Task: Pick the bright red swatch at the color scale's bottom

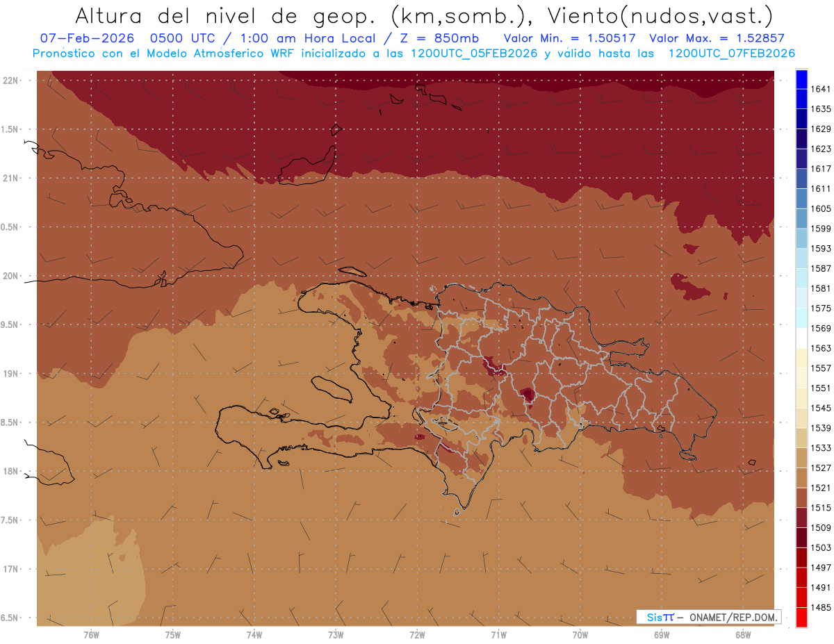Action: [x=801, y=617]
